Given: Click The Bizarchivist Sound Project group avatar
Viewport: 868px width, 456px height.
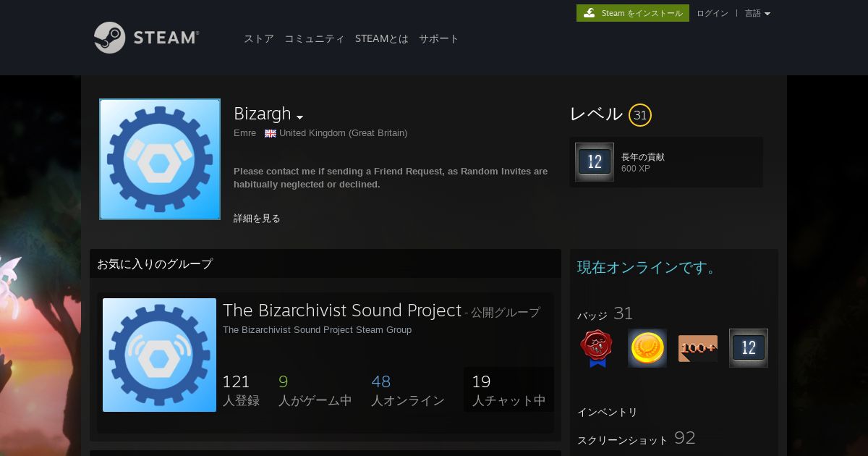Looking at the screenshot, I should (160, 355).
